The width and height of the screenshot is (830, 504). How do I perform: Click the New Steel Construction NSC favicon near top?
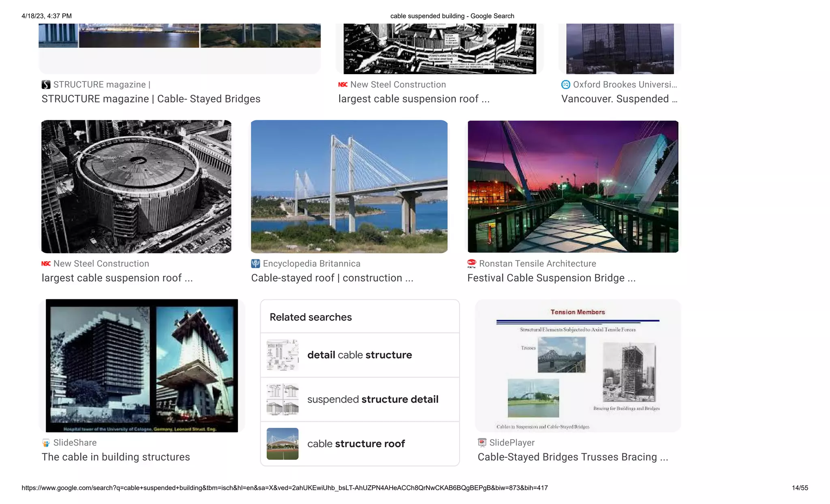(343, 85)
